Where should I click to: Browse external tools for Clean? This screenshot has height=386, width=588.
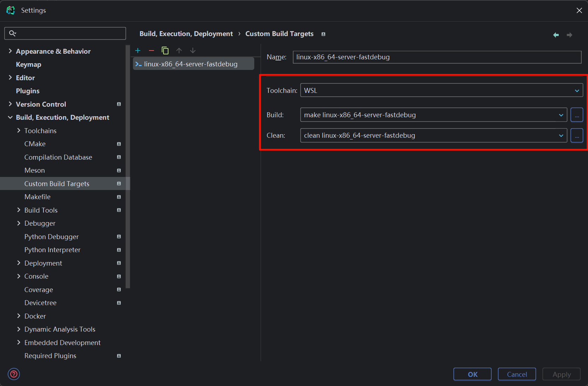point(577,135)
